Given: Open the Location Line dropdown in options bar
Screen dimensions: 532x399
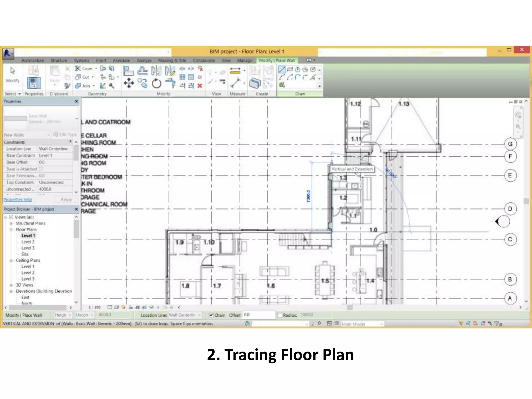Looking at the screenshot, I should (185, 315).
